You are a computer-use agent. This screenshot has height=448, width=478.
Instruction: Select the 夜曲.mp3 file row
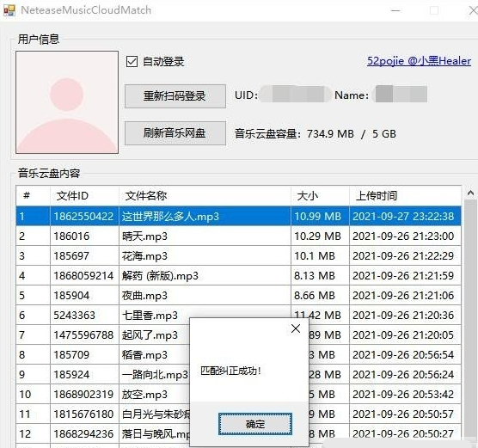(x=238, y=296)
